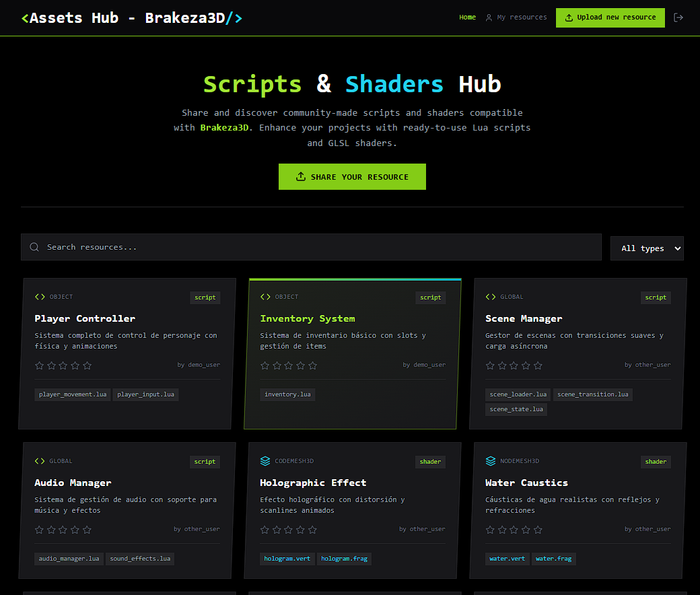Focus the Search resources input field

pos(316,247)
